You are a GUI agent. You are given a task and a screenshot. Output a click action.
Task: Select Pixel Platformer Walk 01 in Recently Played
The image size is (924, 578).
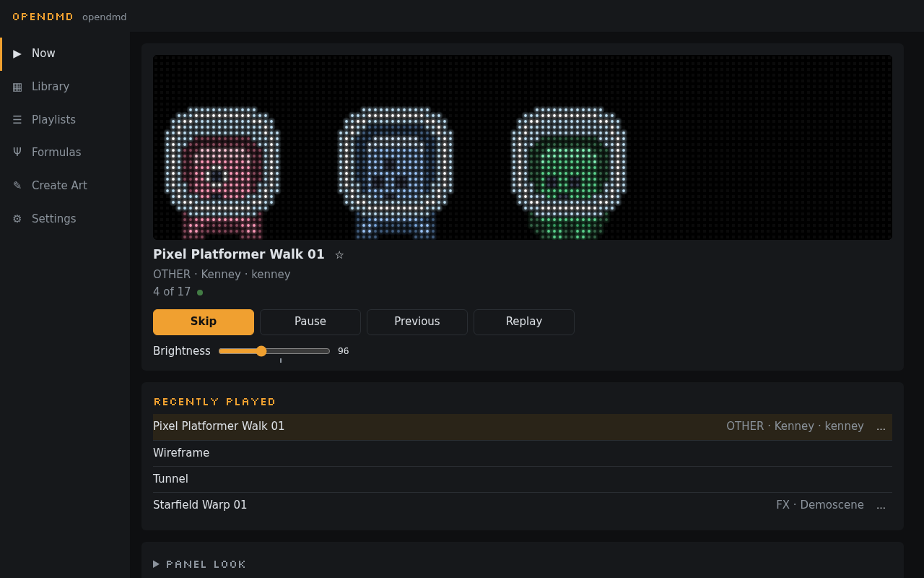pos(523,427)
